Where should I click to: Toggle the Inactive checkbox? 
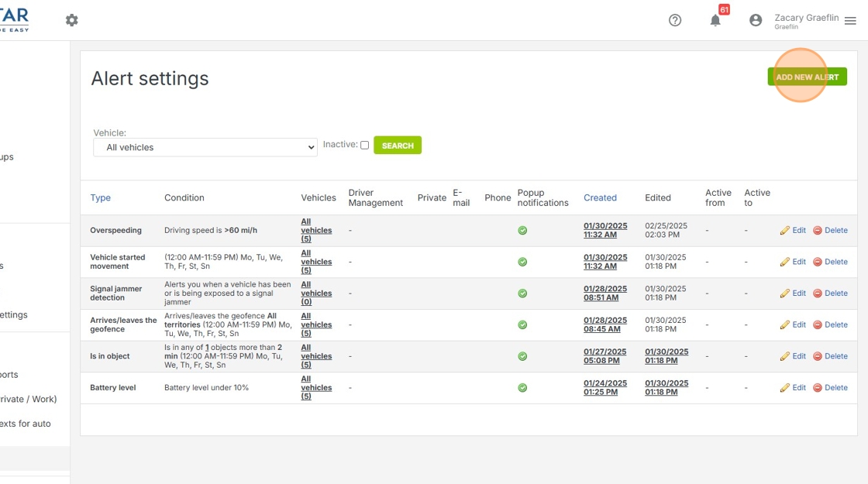tap(364, 145)
